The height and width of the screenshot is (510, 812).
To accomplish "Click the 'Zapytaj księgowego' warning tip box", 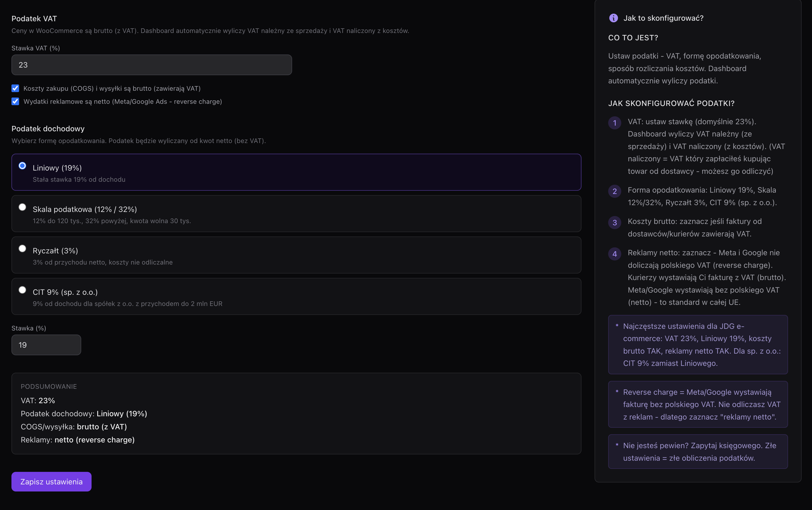I will coord(698,451).
